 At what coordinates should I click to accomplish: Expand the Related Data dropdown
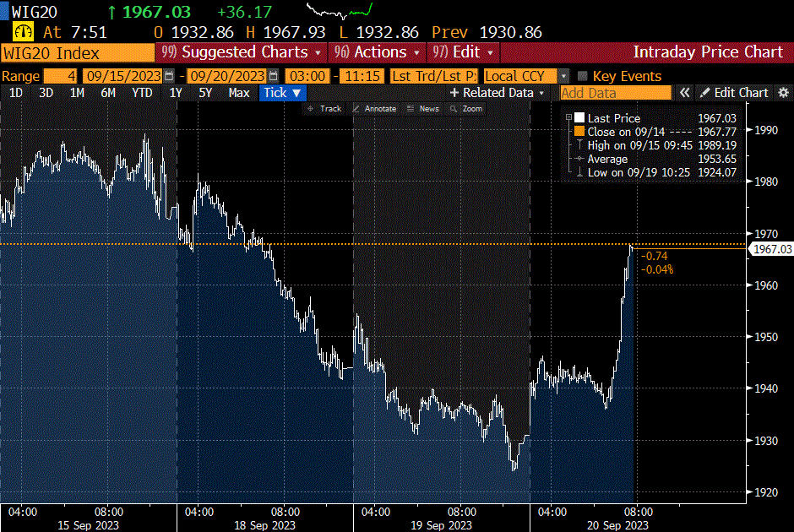click(x=498, y=93)
